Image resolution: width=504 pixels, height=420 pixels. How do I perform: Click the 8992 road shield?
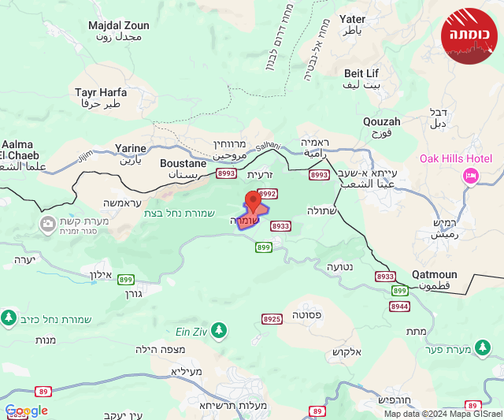coord(268,194)
